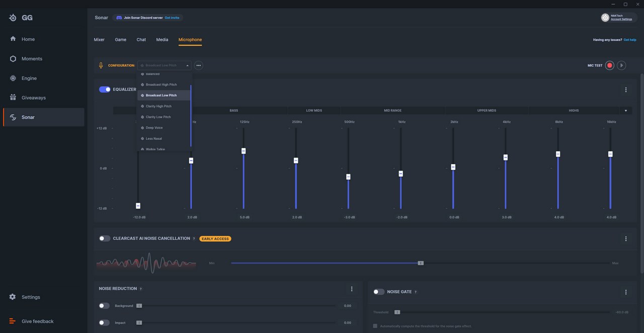Image resolution: width=644 pixels, height=333 pixels.
Task: Open the Home page icon in sidebar
Action: (13, 39)
